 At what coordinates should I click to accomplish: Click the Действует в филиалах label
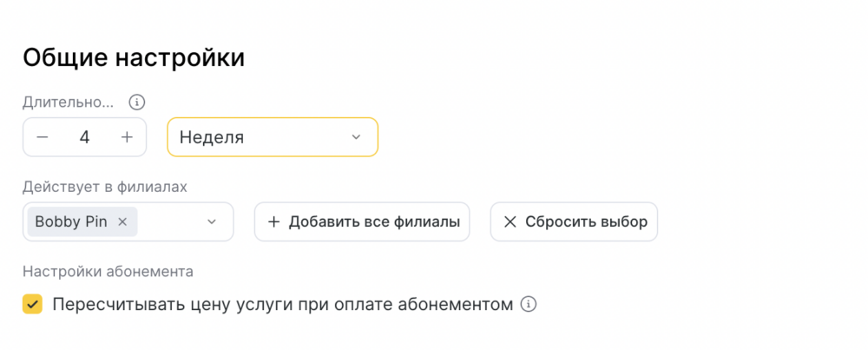click(105, 187)
